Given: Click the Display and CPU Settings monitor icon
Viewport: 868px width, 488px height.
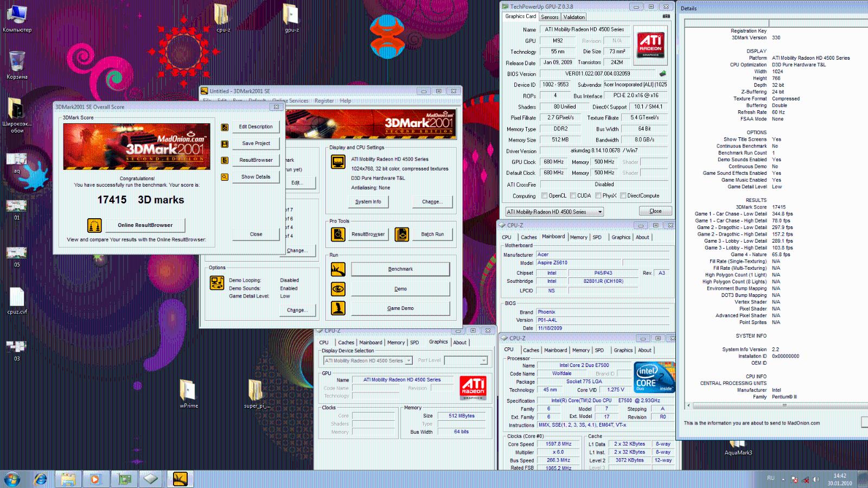Looking at the screenshot, I should (x=338, y=162).
